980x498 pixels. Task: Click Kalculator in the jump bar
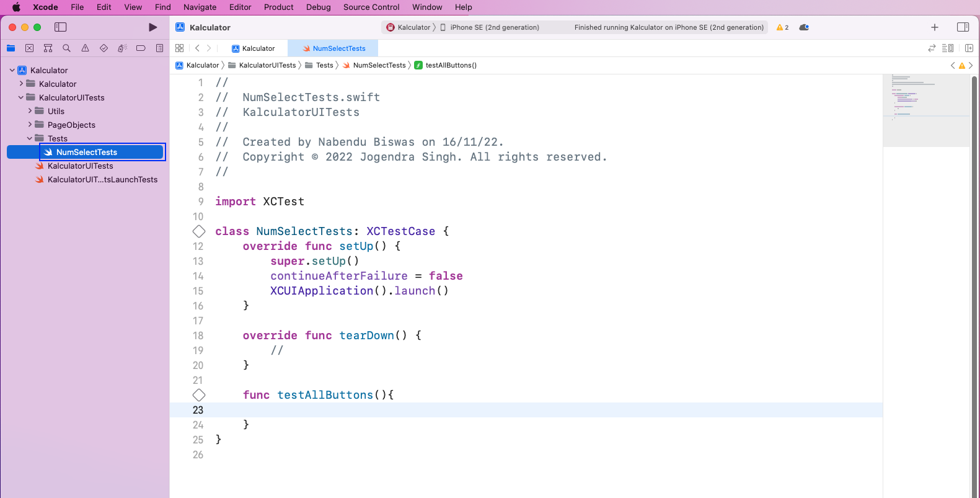coord(198,65)
